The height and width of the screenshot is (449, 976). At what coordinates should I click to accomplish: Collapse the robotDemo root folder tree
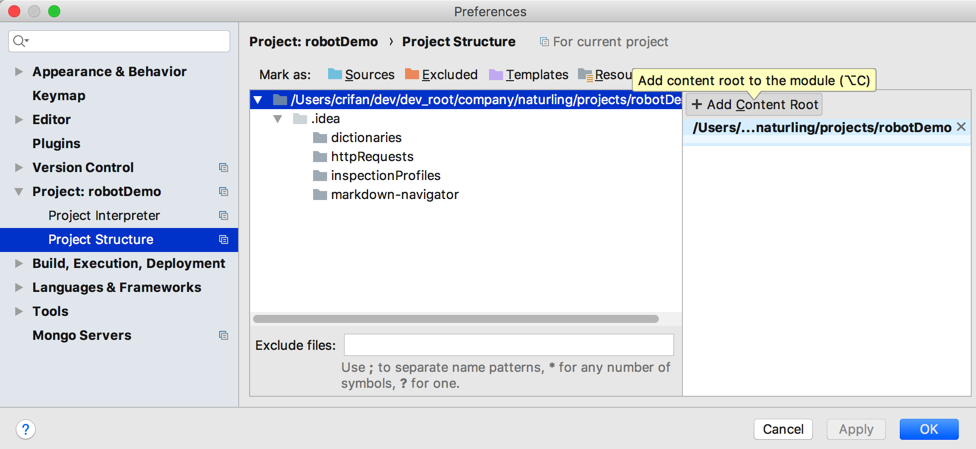tap(258, 100)
